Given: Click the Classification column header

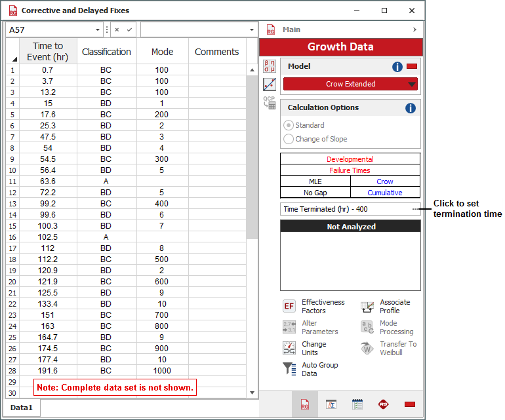Looking at the screenshot, I should pyautogui.click(x=106, y=52).
